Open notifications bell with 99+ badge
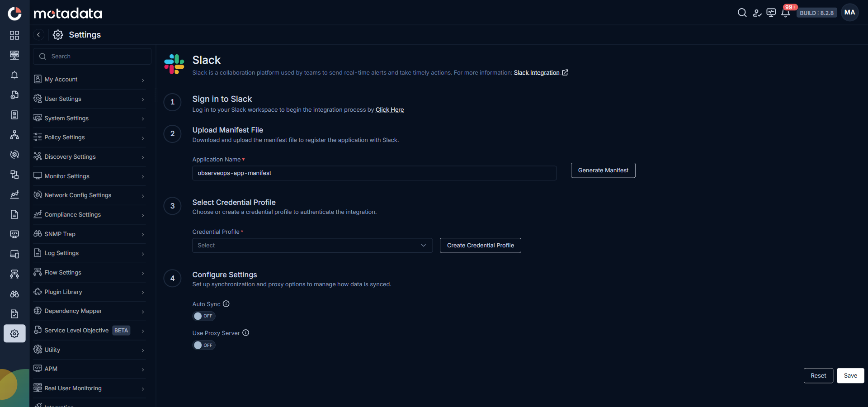Image resolution: width=868 pixels, height=407 pixels. [786, 13]
